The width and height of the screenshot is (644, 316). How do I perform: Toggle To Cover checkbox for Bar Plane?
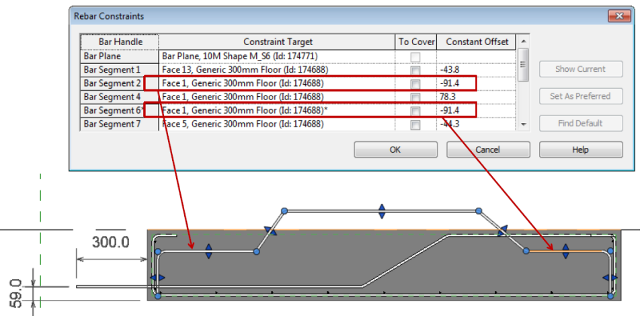(415, 56)
